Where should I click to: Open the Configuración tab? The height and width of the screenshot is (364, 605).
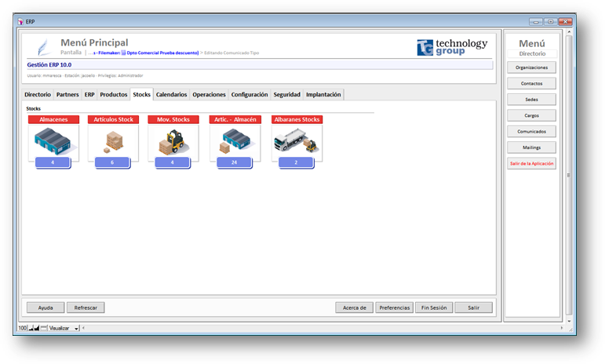[x=249, y=94]
